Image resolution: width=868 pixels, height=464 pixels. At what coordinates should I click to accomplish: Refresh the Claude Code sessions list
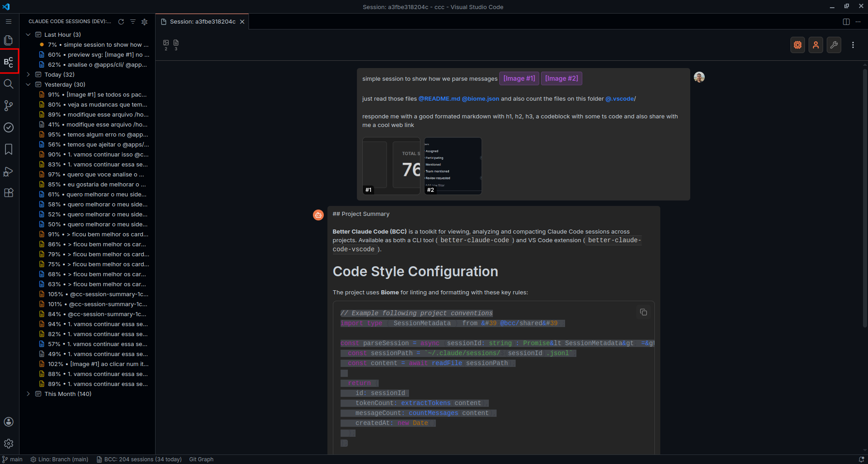(x=121, y=21)
